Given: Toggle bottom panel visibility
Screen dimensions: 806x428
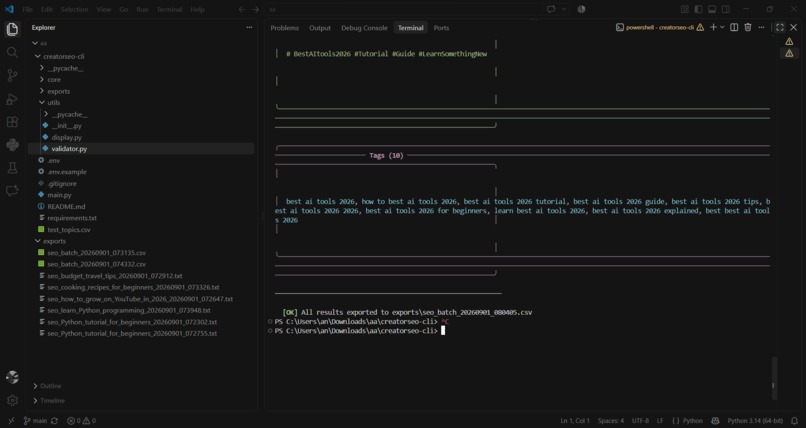Looking at the screenshot, I should point(712,9).
